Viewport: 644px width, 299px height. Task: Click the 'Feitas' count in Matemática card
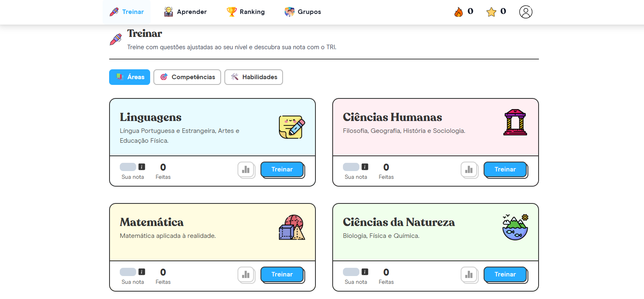[x=163, y=272]
